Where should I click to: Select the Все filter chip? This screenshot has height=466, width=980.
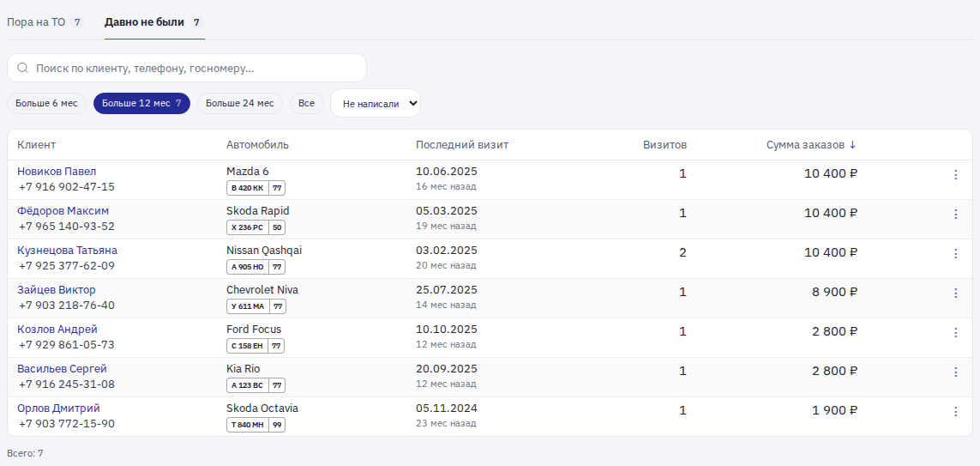point(306,103)
